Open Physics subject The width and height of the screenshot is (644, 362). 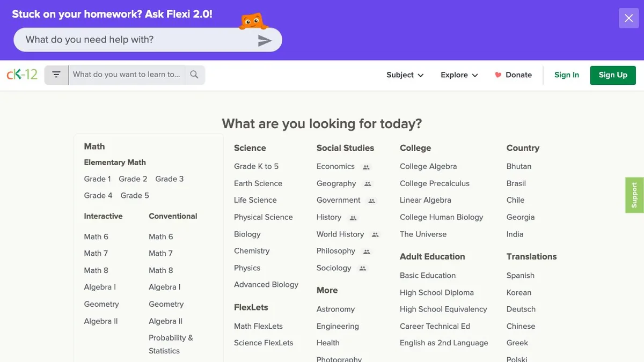[247, 268]
